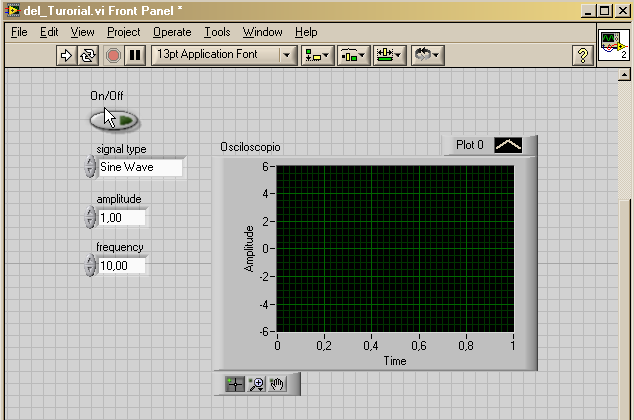Show Context Help with question mark

pyautogui.click(x=583, y=55)
